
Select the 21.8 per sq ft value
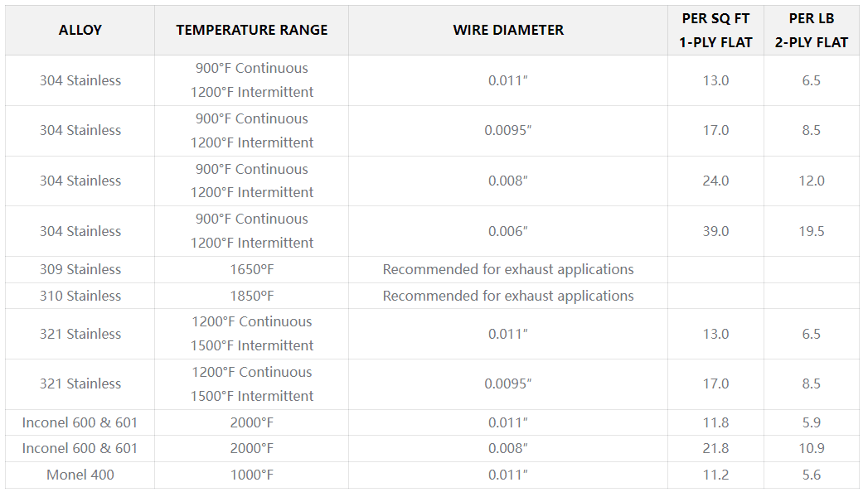point(715,448)
